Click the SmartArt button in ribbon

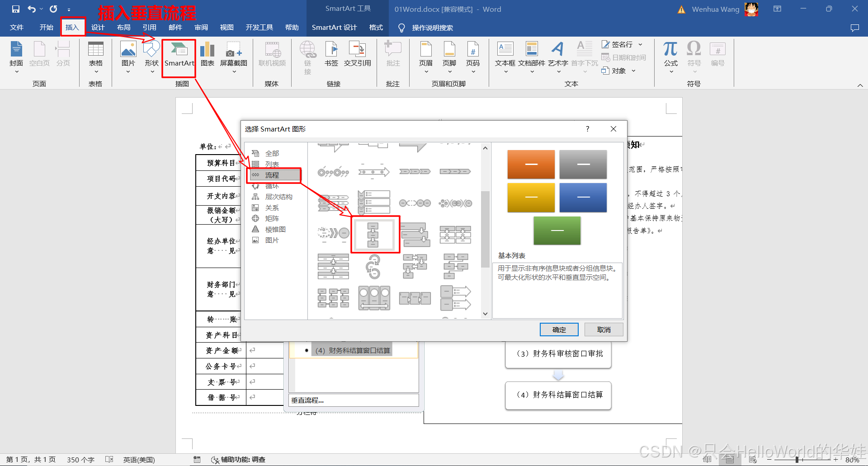[x=179, y=55]
